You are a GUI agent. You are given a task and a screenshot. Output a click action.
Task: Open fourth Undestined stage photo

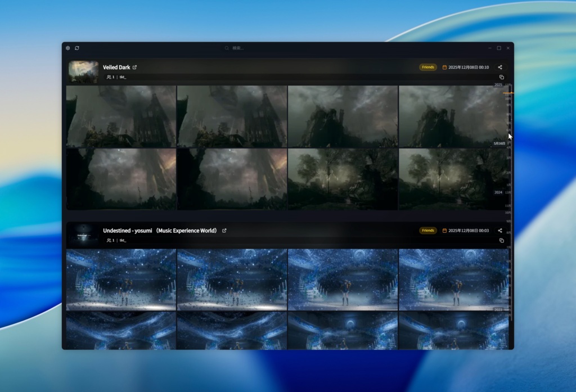point(454,280)
